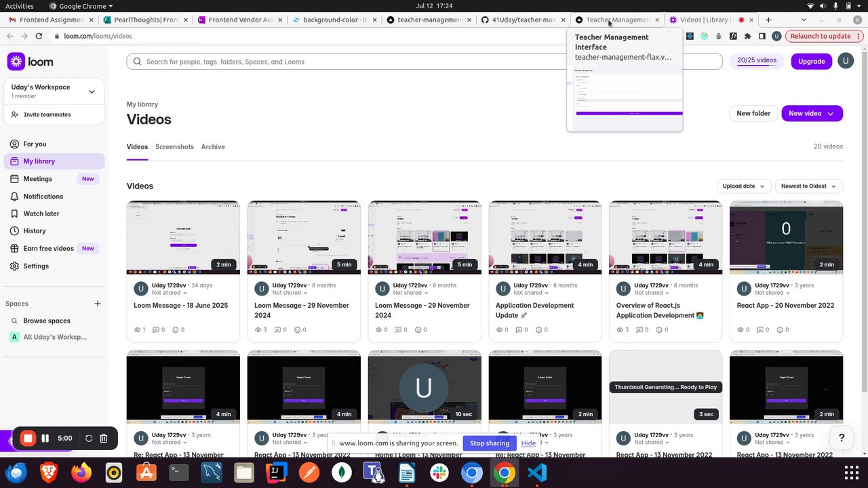Pause the Loom recording
The image size is (868, 488).
point(45,439)
